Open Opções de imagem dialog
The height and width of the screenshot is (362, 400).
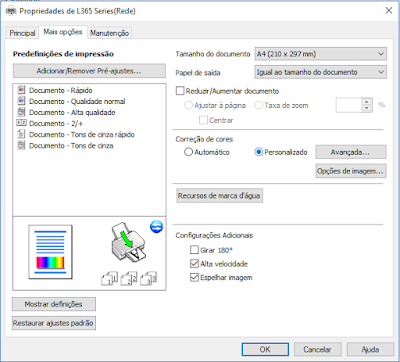point(351,171)
